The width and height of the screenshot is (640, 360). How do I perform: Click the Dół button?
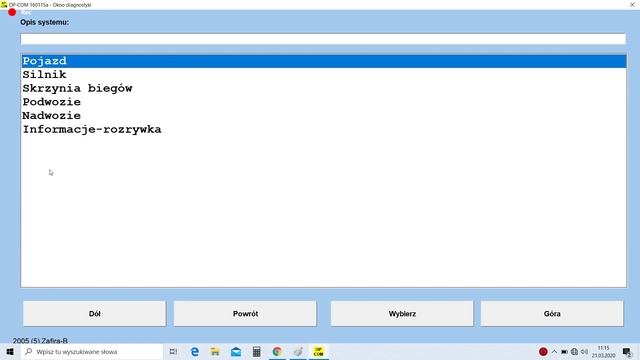point(94,313)
